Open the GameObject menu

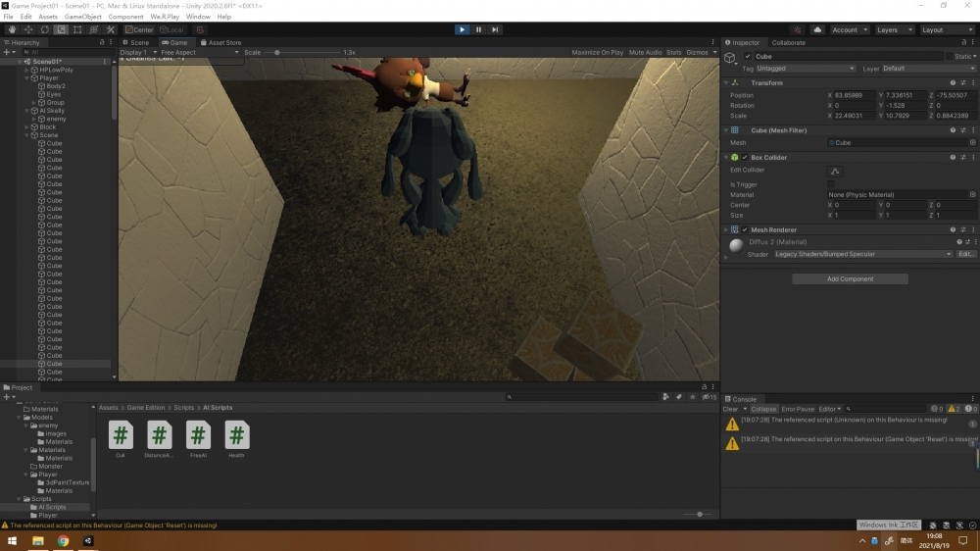(82, 17)
